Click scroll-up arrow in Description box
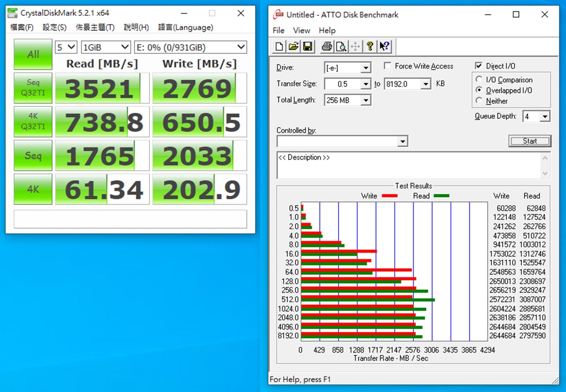566x392 pixels. pos(545,158)
